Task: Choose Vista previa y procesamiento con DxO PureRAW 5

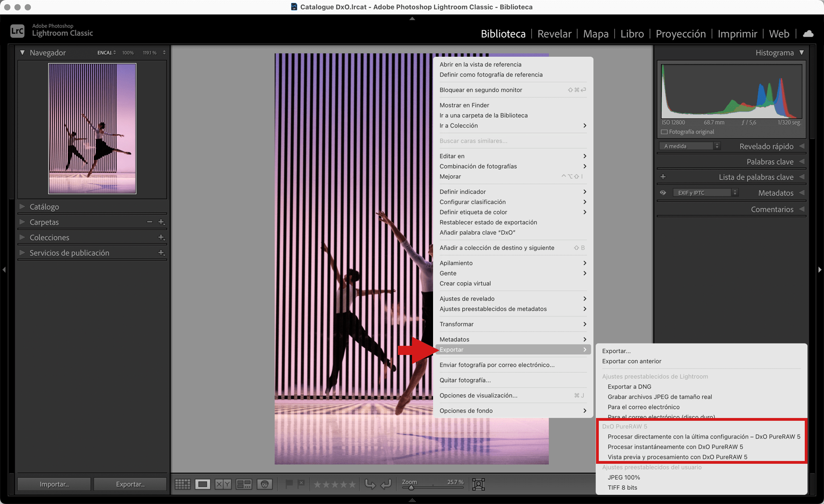Action: point(701,456)
